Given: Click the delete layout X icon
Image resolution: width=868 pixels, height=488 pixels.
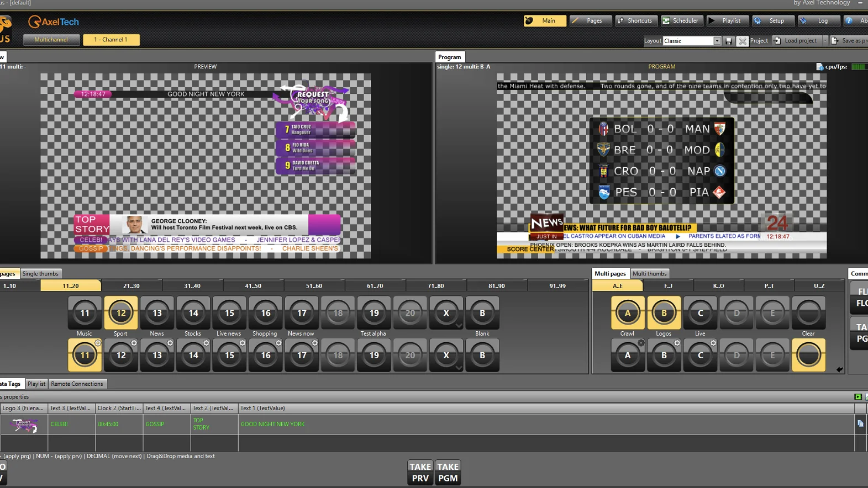Looking at the screenshot, I should tap(742, 41).
